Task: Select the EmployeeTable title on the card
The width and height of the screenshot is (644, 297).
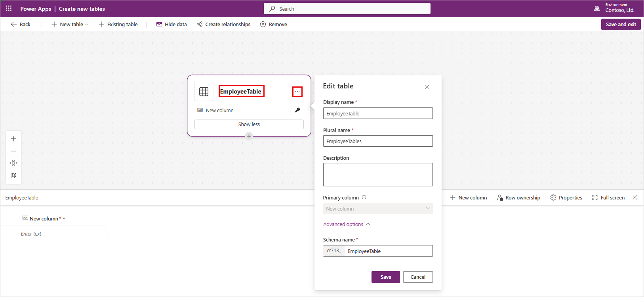Action: click(x=241, y=91)
